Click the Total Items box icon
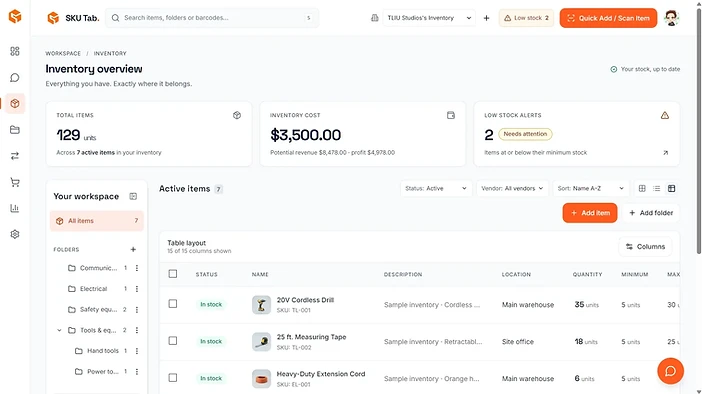 click(237, 115)
